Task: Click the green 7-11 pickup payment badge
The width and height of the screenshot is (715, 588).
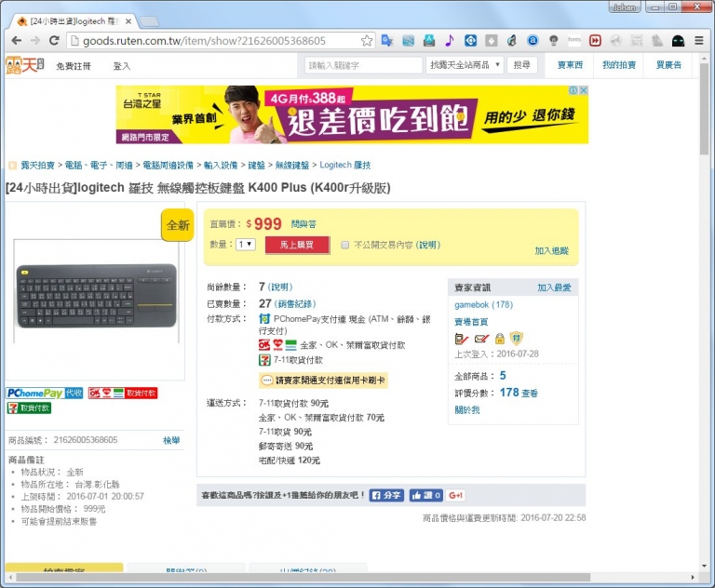Action: pyautogui.click(x=29, y=408)
